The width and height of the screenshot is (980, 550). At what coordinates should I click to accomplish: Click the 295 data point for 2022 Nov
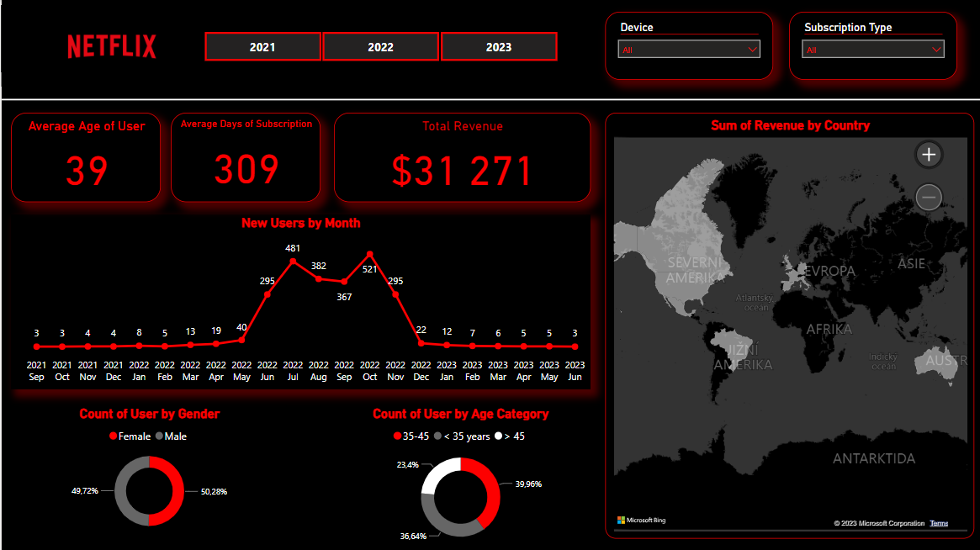point(395,294)
